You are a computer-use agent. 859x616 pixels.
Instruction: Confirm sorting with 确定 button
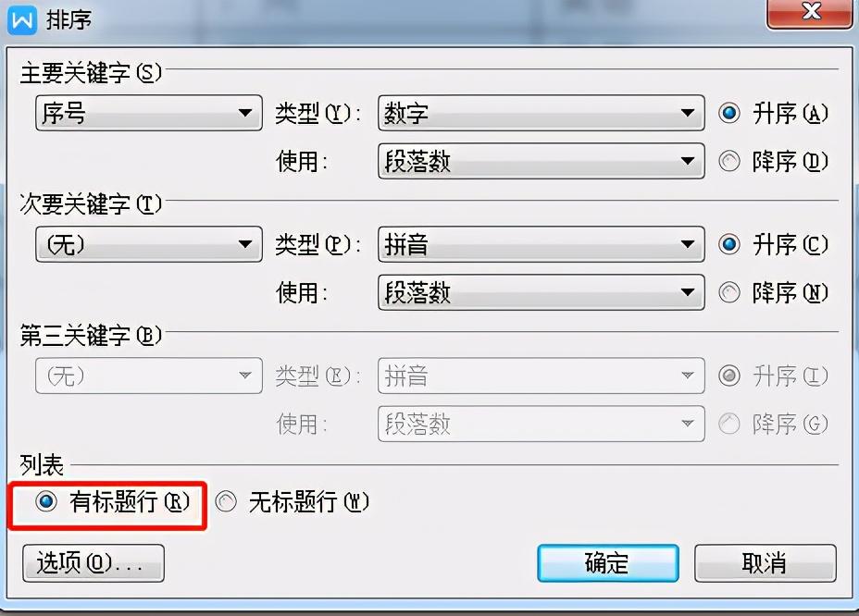click(608, 563)
